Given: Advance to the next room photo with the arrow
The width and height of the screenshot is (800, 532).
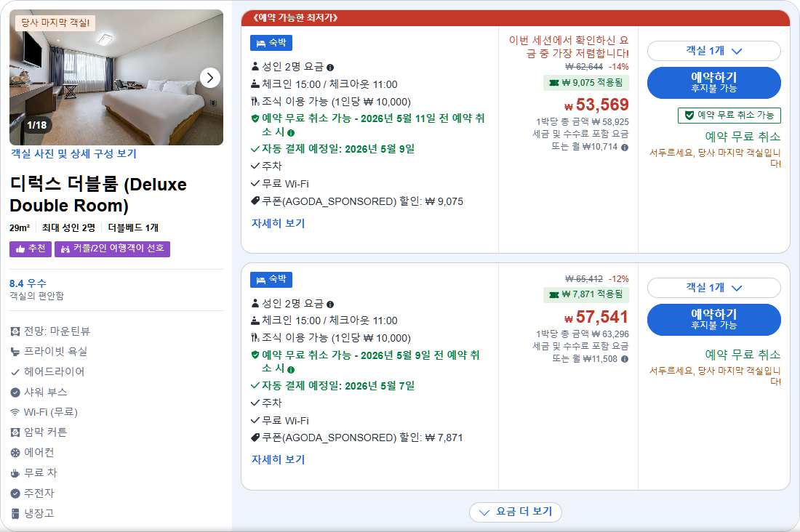Looking at the screenshot, I should 209,78.
